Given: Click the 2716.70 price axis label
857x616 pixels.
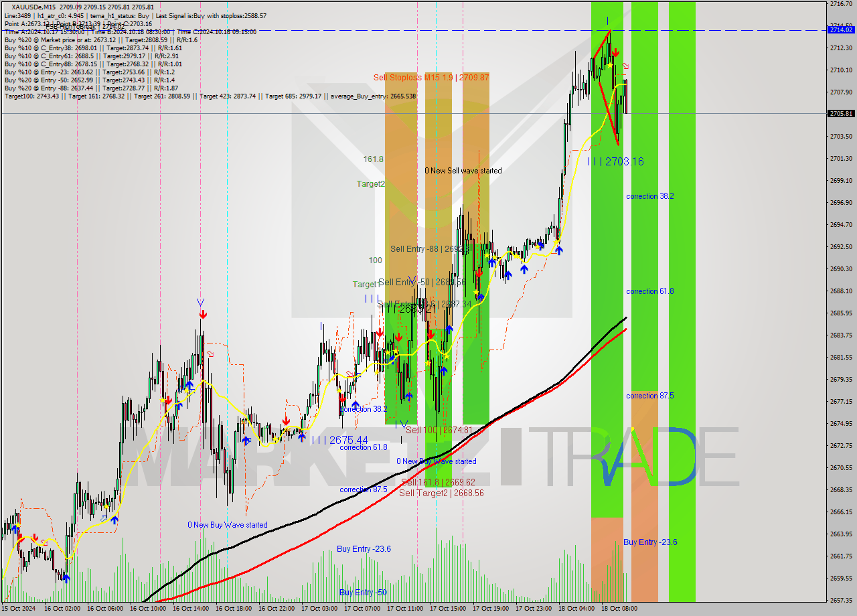Looking at the screenshot, I should coord(840,4).
